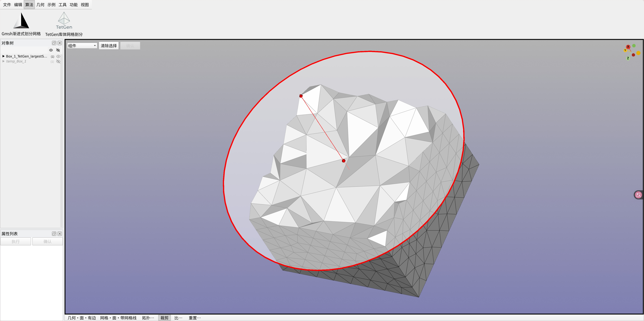Float the 属性列表 panel

[x=54, y=234]
